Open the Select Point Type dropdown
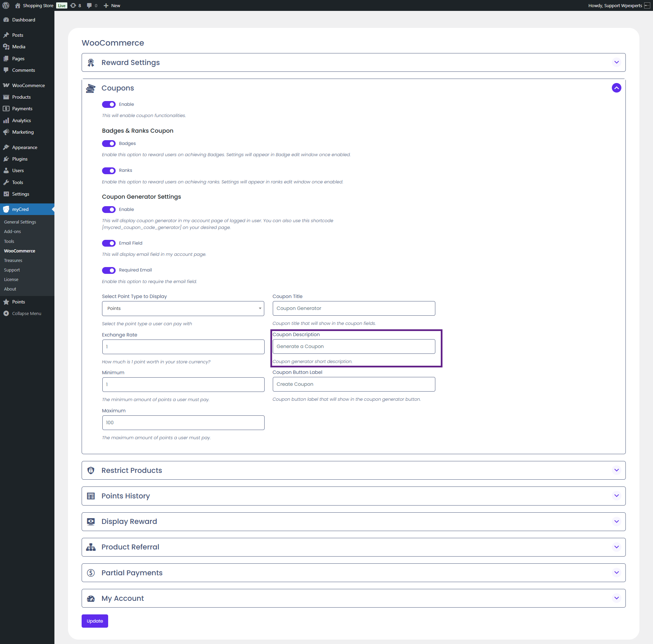This screenshot has width=653, height=644. pos(183,309)
